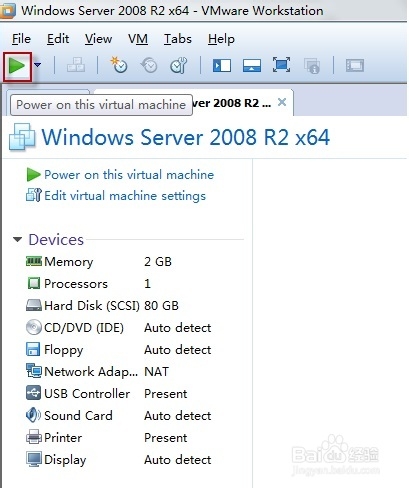Viewport: 409px width, 488px height.
Task: Select the Windows Server 2008 R2 tab
Action: coord(232,103)
